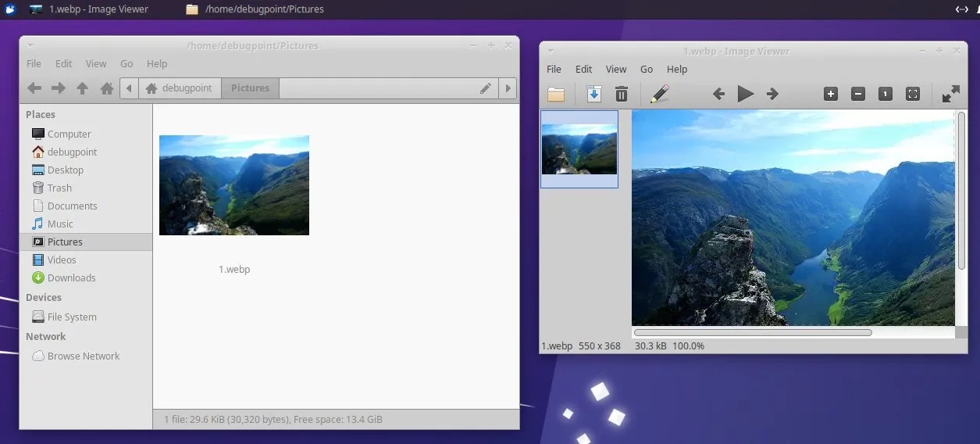Click the horizontal scrollbar under the image
The width and height of the screenshot is (980, 444).
point(753,332)
